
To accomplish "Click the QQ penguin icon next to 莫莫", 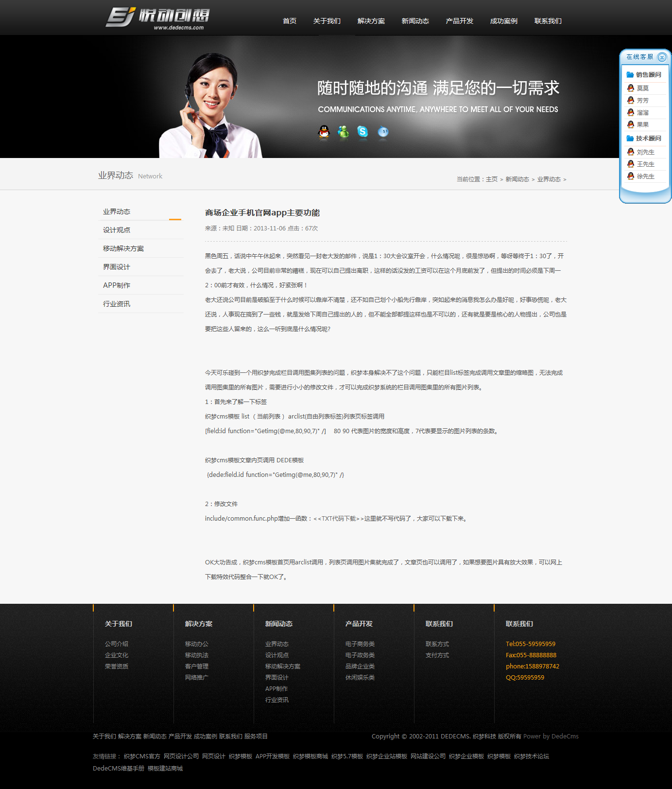I will tap(631, 88).
